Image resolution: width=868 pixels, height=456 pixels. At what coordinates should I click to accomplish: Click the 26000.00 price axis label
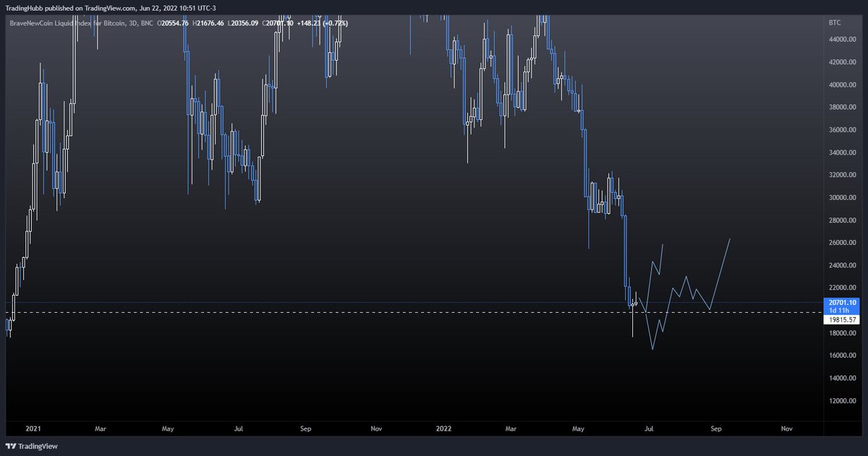[x=843, y=243]
